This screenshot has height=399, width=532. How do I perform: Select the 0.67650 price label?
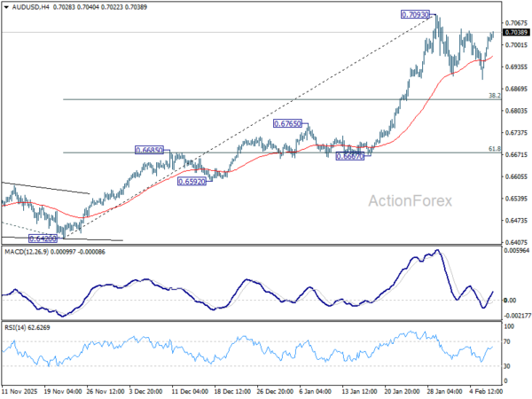287,123
